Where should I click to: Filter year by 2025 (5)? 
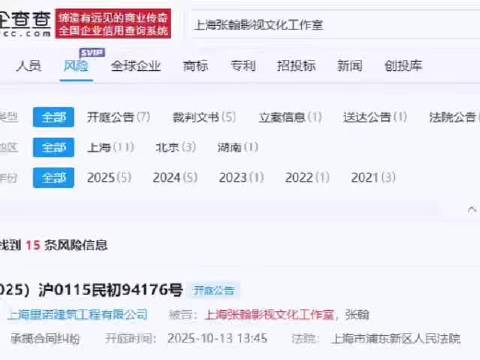coord(109,178)
